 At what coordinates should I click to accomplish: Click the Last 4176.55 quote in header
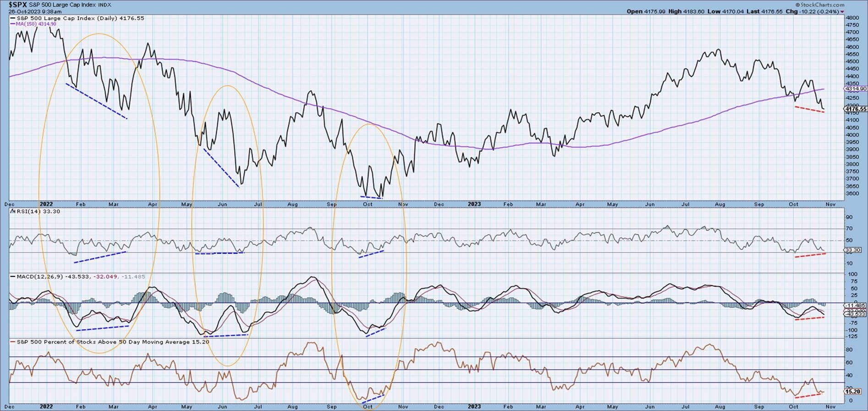773,12
